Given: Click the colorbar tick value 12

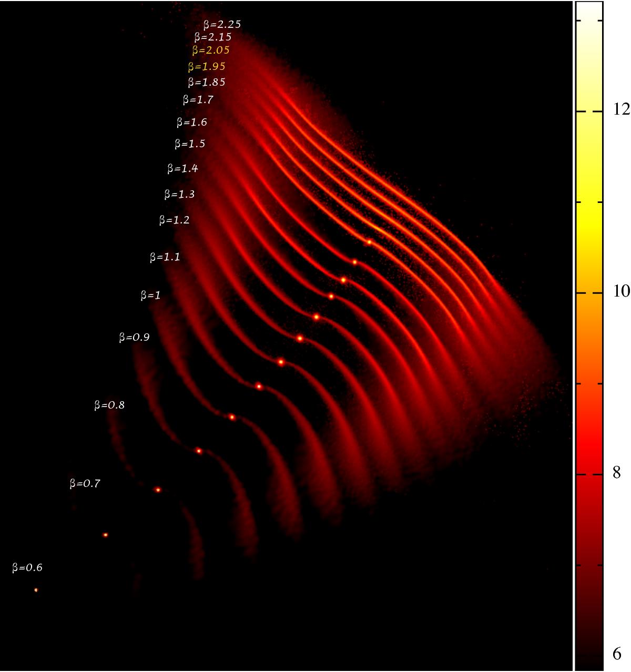Looking at the screenshot, I should pos(622,109).
